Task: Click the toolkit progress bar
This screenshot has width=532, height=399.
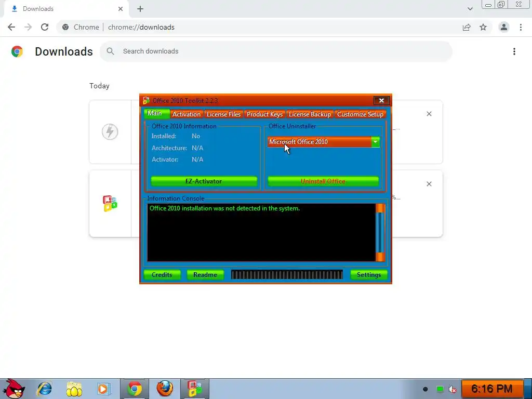Action: point(287,274)
